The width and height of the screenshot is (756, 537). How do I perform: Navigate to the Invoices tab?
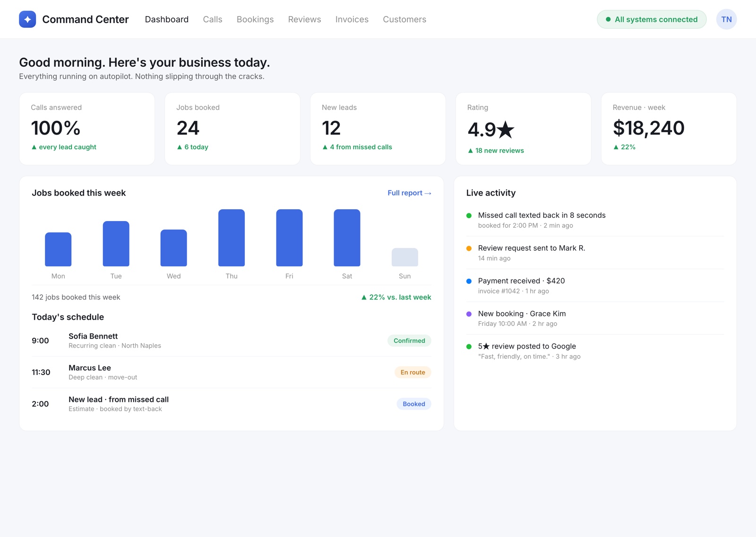(352, 19)
